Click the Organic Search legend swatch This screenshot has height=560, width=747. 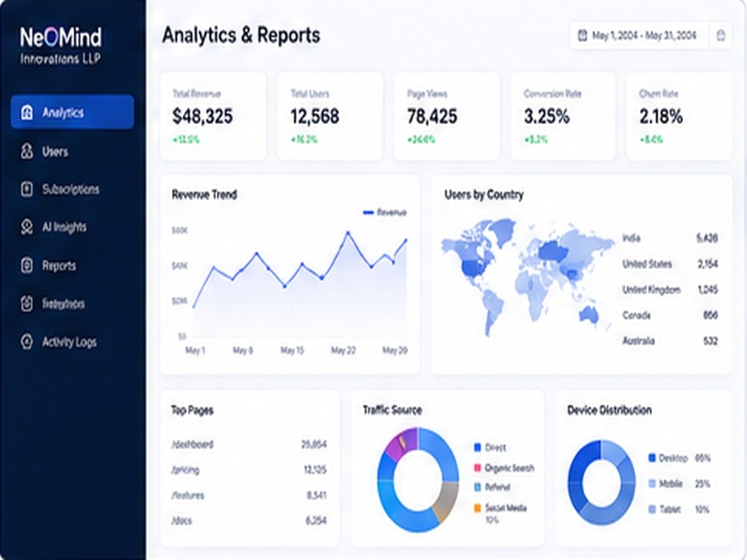[477, 467]
